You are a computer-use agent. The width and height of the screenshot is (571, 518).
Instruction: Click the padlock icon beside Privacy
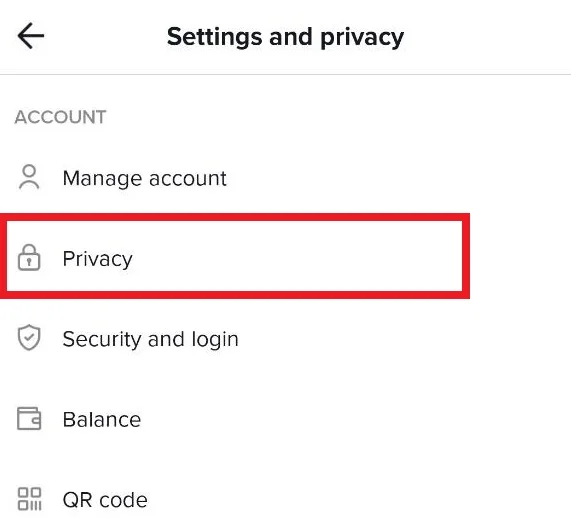click(x=29, y=258)
